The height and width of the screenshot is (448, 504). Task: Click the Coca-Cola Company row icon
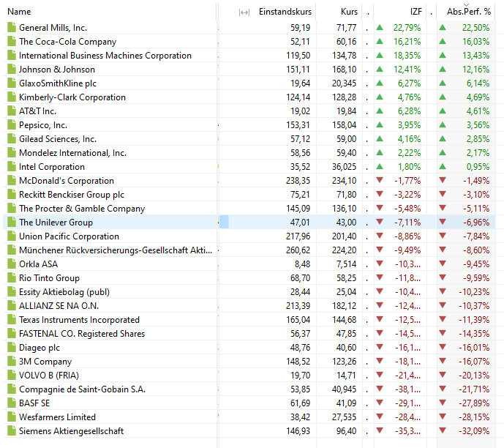click(x=12, y=41)
